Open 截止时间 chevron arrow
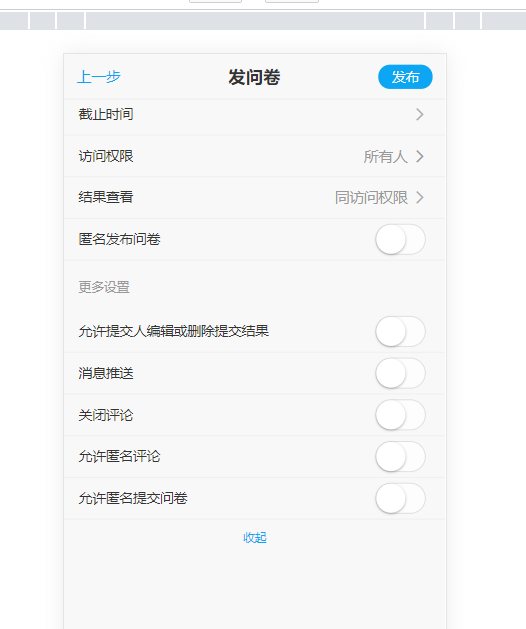 420,115
